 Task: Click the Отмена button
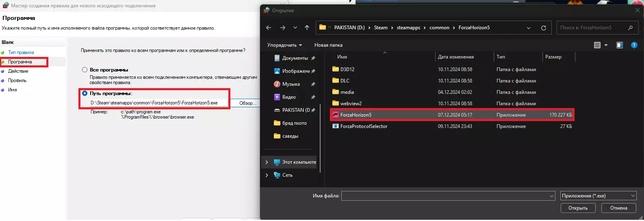click(619, 208)
